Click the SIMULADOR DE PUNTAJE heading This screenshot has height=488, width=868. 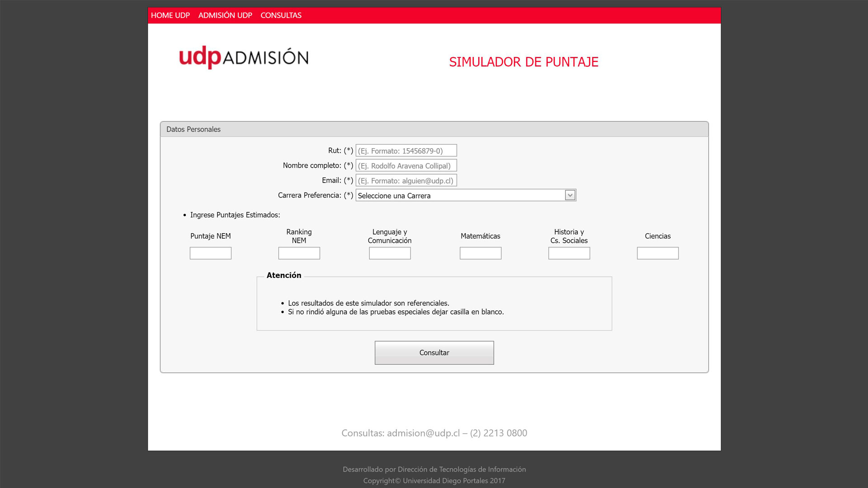[x=524, y=62]
